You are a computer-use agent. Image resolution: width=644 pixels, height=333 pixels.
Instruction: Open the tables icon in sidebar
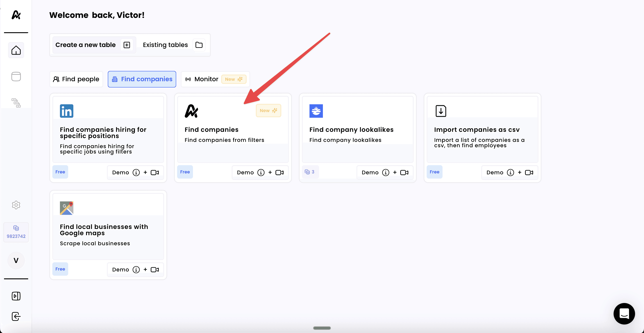click(16, 77)
